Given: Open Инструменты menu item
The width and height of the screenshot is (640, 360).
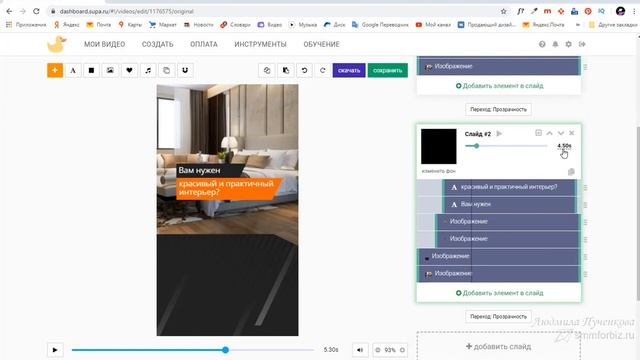Looking at the screenshot, I should point(260,44).
